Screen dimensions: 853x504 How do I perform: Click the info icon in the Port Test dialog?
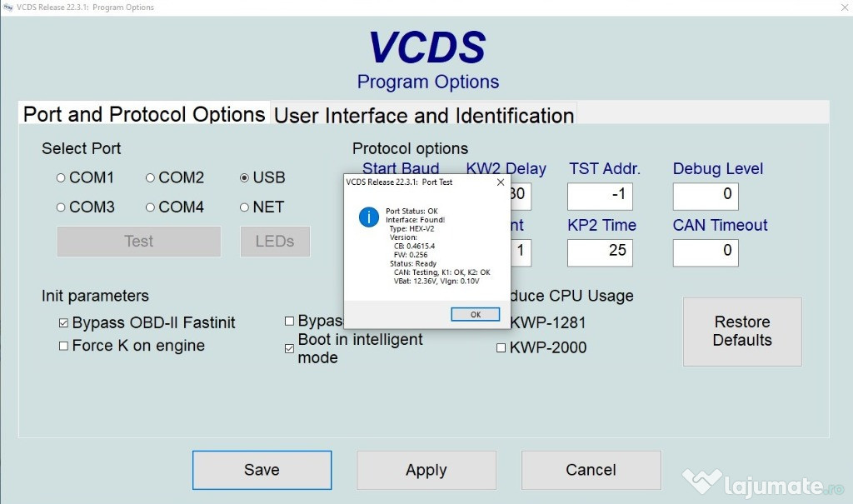click(369, 217)
